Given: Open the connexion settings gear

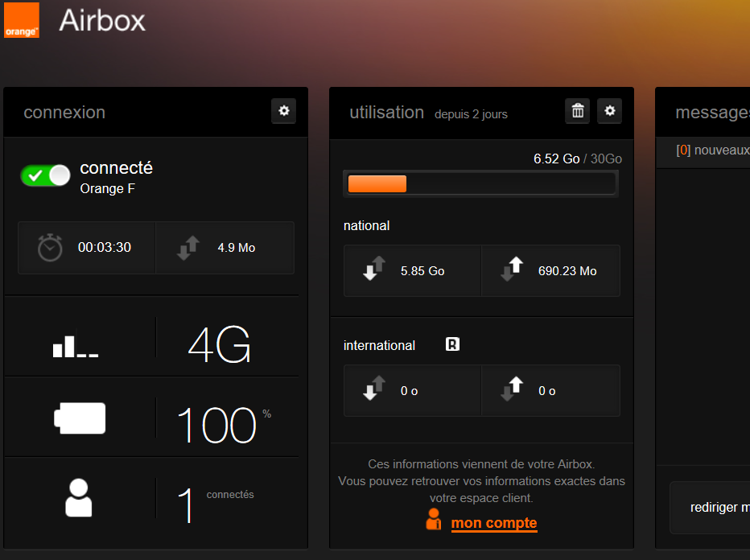Looking at the screenshot, I should 283,111.
